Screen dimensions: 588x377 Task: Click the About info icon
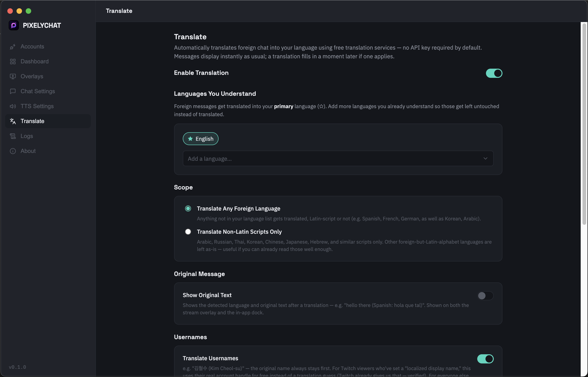(x=13, y=151)
